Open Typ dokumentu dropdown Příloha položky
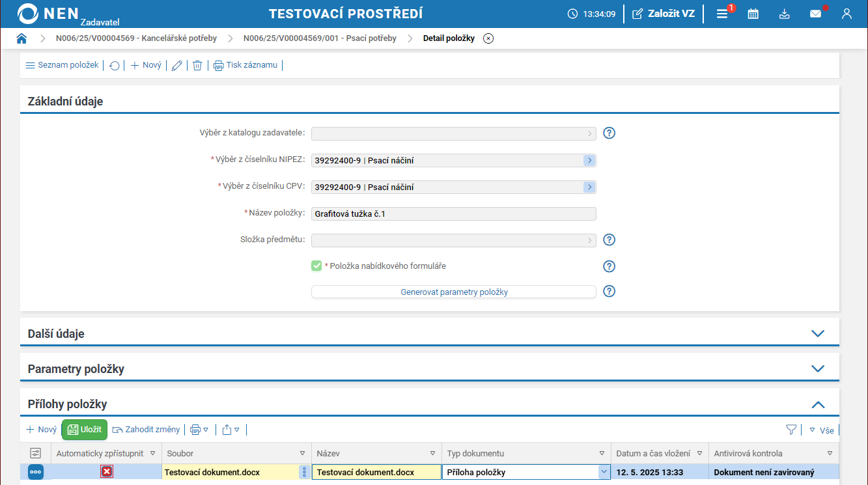The height and width of the screenshot is (485, 868). [604, 472]
